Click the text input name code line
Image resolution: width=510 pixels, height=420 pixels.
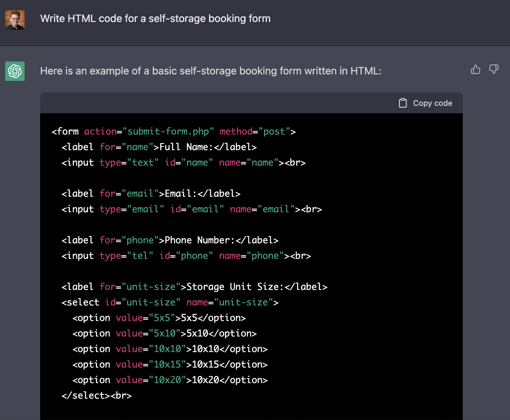coord(183,163)
